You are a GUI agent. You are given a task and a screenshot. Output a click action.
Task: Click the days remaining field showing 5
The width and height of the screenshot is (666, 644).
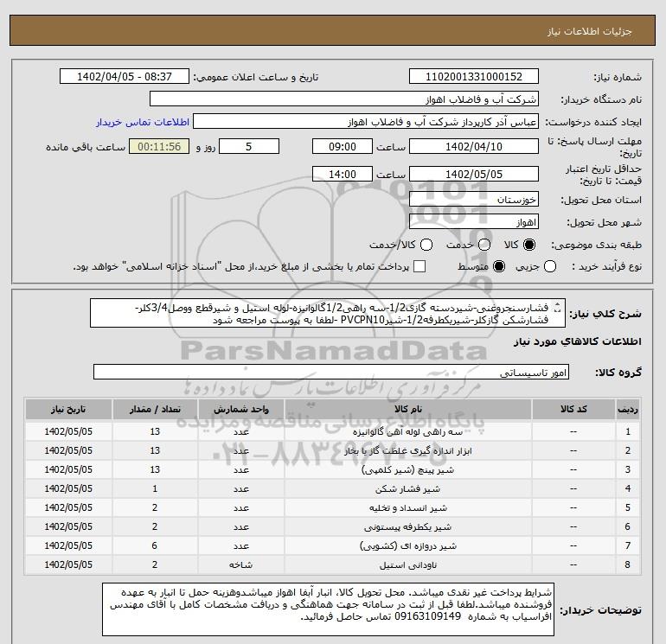tap(249, 146)
